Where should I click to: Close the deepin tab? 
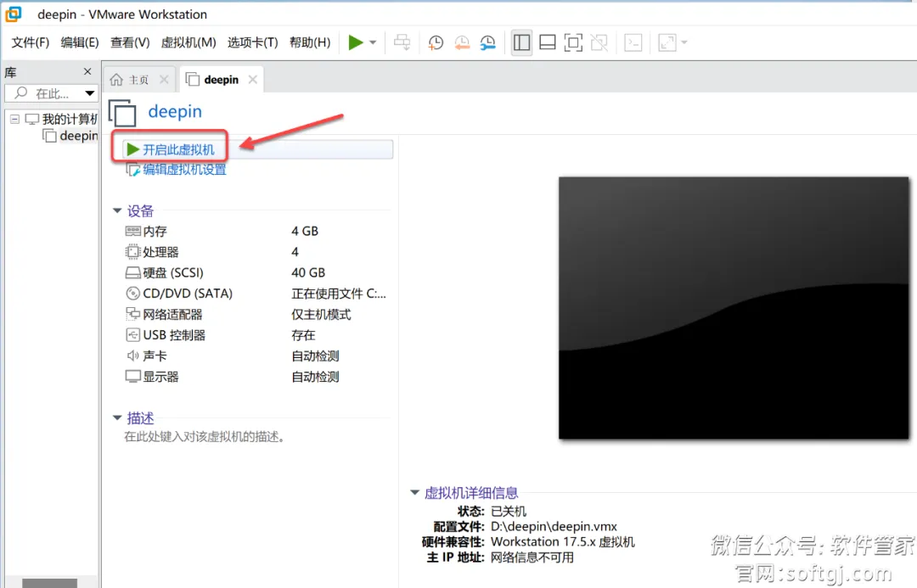(x=253, y=80)
